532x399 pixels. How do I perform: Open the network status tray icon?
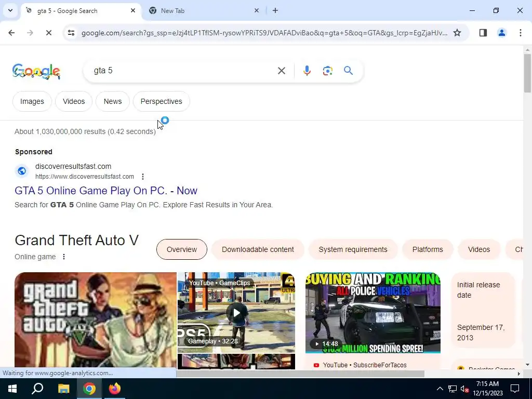(x=453, y=389)
